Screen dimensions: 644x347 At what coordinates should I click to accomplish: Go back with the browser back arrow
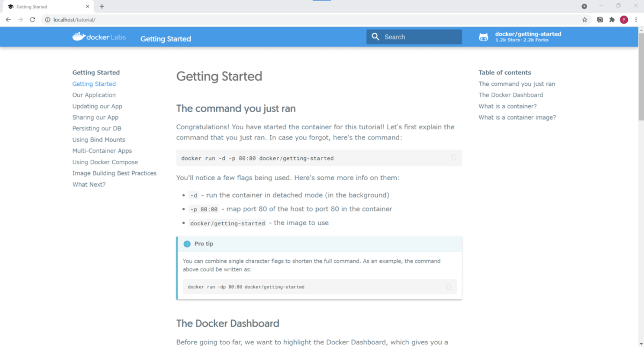point(8,19)
